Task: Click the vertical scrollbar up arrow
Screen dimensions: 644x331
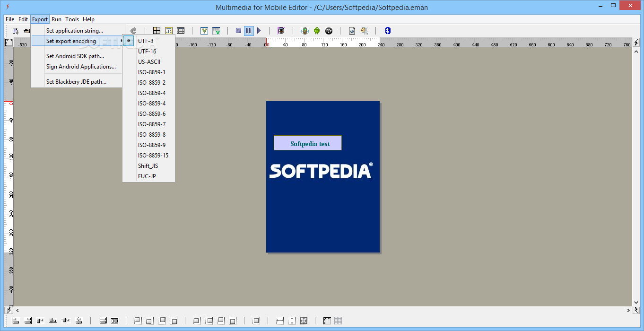Action: coord(636,51)
